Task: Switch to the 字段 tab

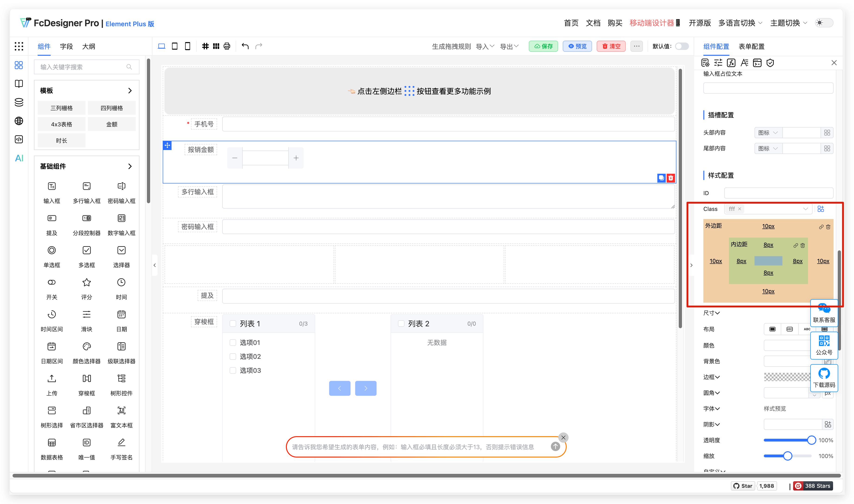Action: (x=66, y=46)
